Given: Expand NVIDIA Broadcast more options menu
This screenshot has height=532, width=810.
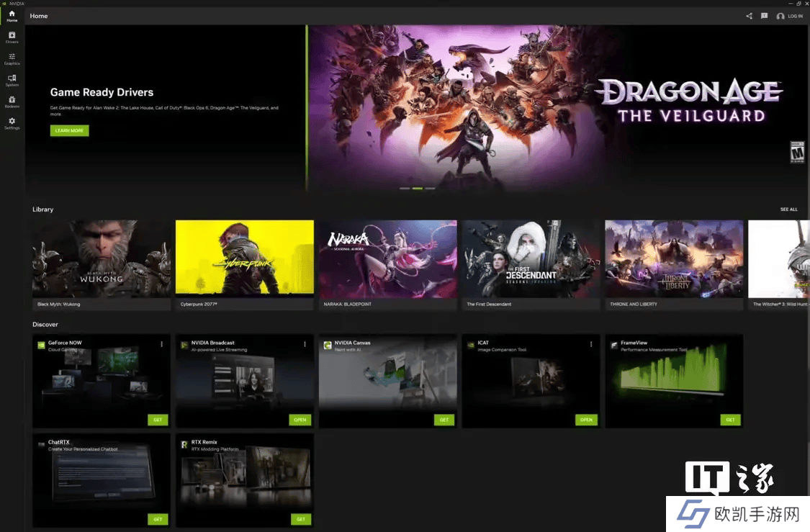Looking at the screenshot, I should (x=305, y=344).
